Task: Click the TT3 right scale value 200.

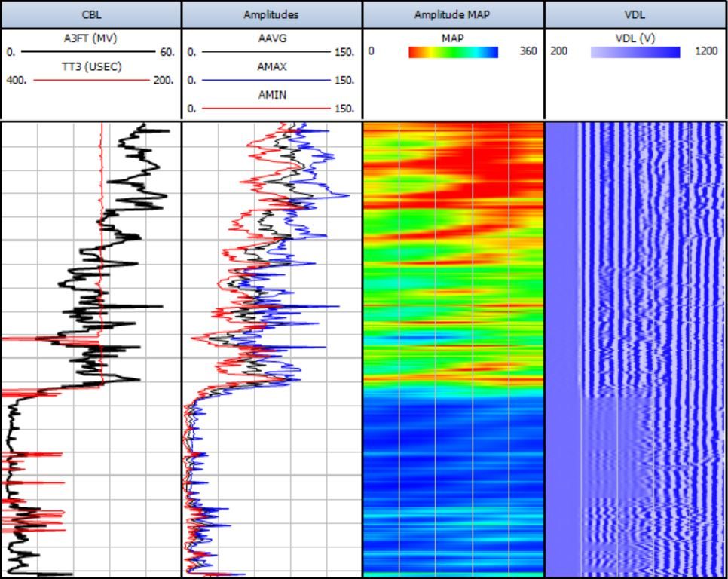Action: pyautogui.click(x=164, y=81)
